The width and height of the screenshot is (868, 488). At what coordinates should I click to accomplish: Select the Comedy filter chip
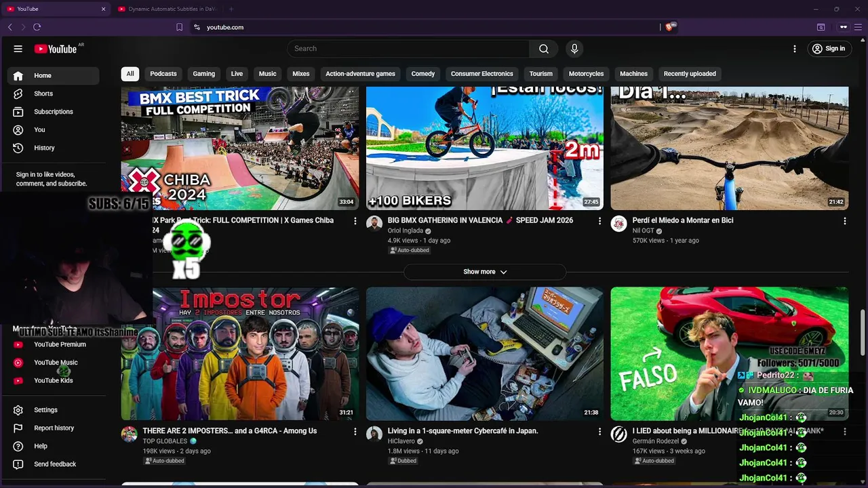(423, 74)
